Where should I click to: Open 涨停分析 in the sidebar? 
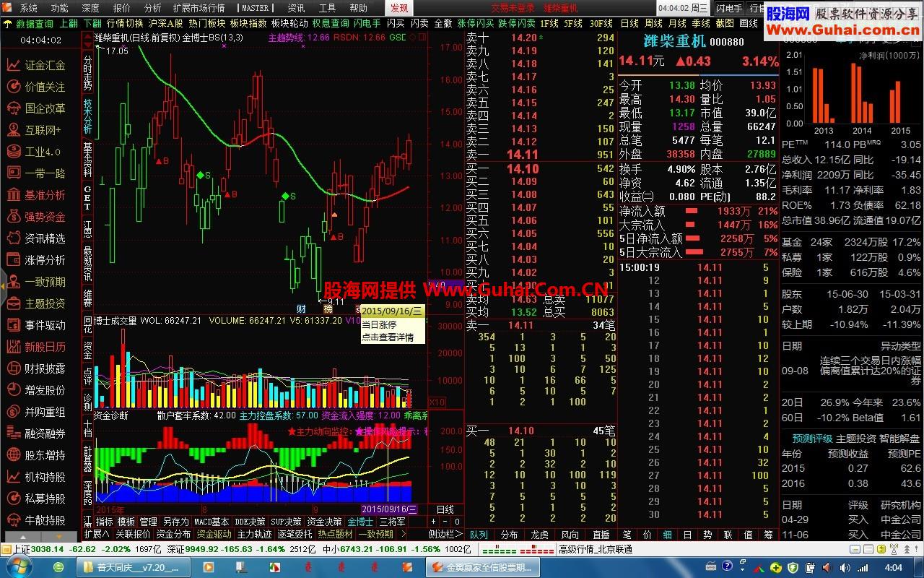(x=38, y=260)
